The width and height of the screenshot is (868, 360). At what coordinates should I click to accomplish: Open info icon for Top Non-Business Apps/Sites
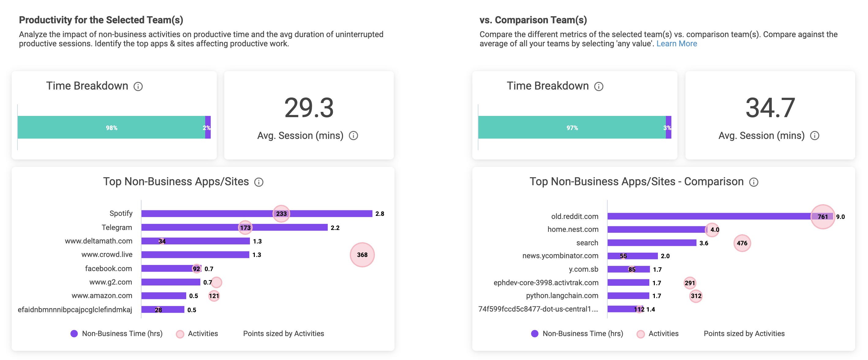259,182
